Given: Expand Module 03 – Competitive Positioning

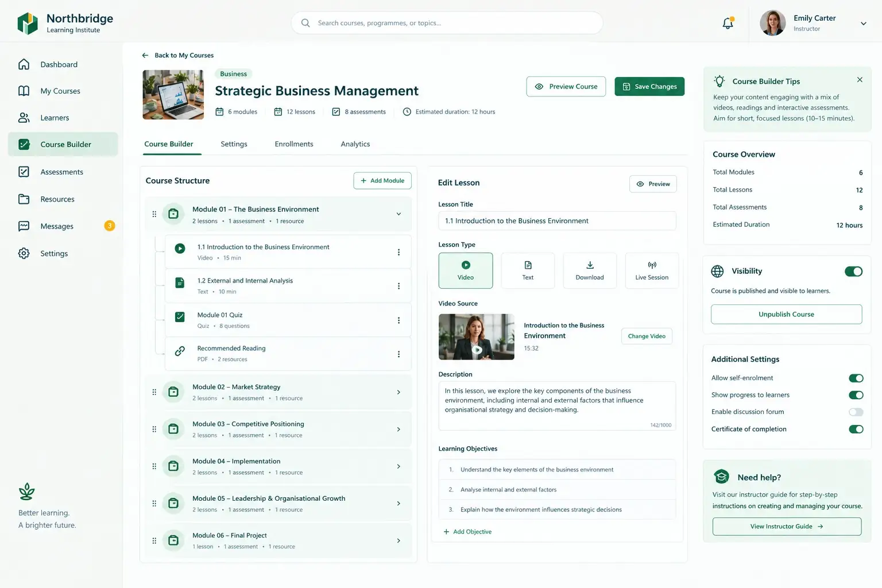Looking at the screenshot, I should (x=399, y=430).
